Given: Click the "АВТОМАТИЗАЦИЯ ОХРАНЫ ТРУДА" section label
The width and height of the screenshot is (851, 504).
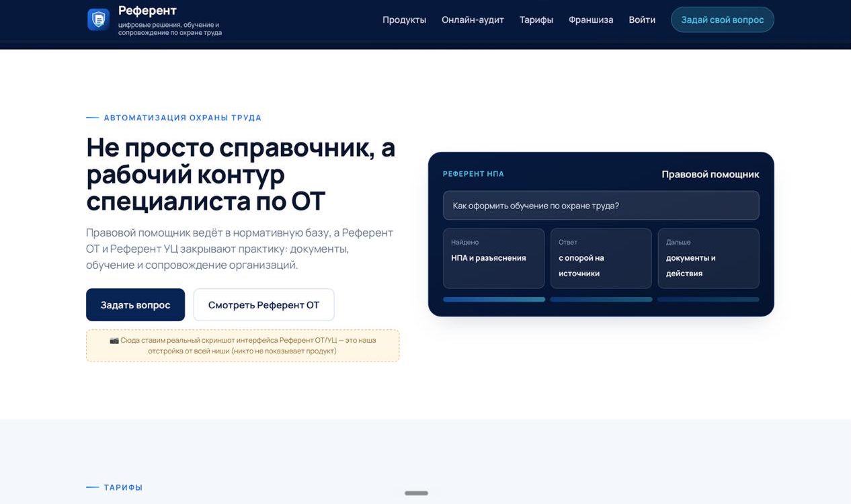Looking at the screenshot, I should tap(182, 118).
